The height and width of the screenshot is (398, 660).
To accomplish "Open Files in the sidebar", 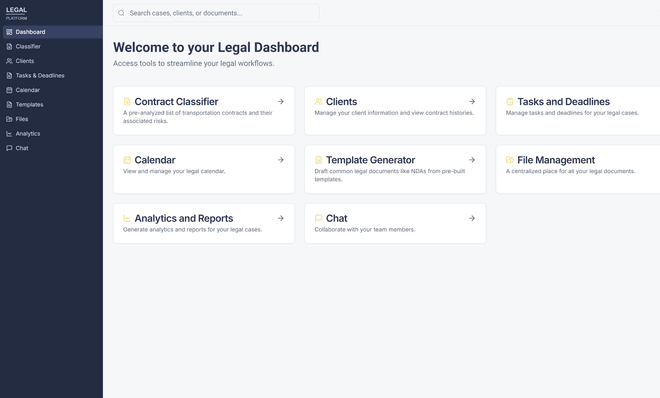I will click(x=53, y=119).
